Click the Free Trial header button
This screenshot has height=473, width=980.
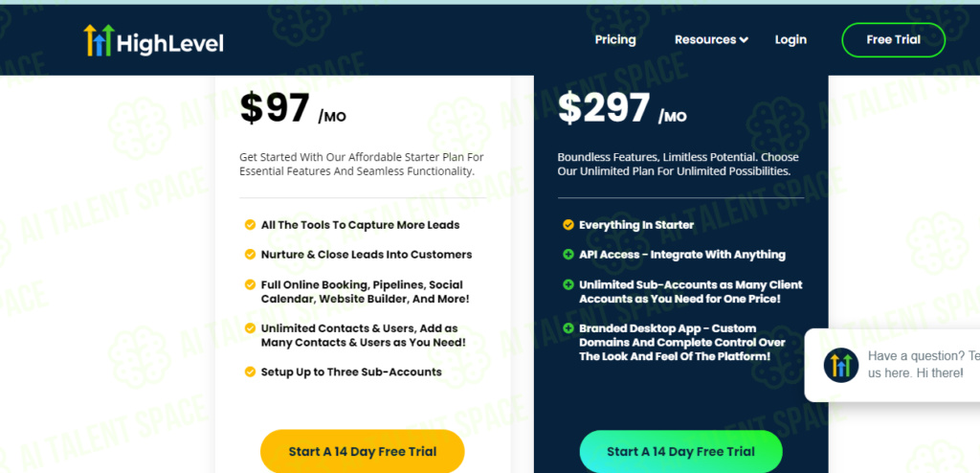893,40
